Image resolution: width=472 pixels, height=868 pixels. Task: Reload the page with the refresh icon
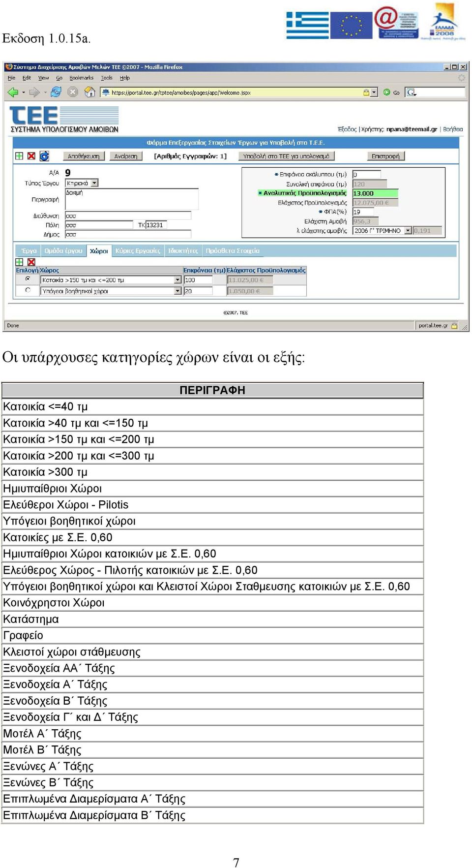point(56,92)
